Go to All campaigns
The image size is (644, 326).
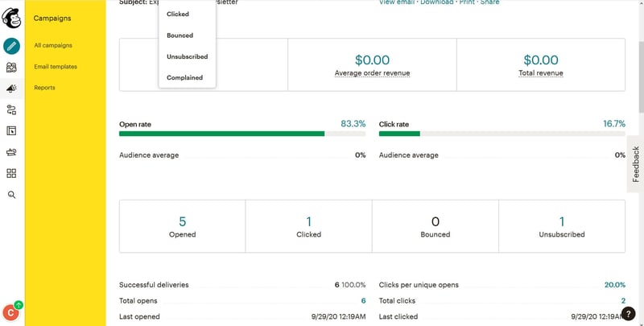click(x=52, y=46)
